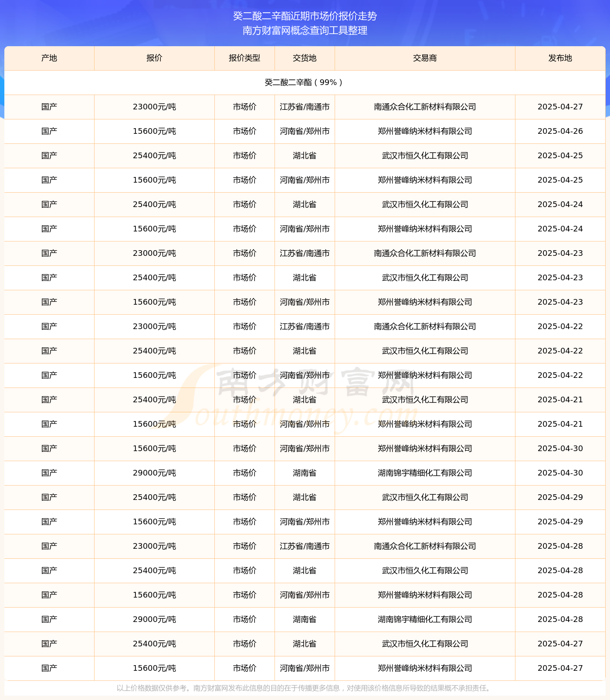Click 郑州誉峰纳米材料有限公司 in the 2025-04-21 row
610x700 pixels.
click(425, 424)
